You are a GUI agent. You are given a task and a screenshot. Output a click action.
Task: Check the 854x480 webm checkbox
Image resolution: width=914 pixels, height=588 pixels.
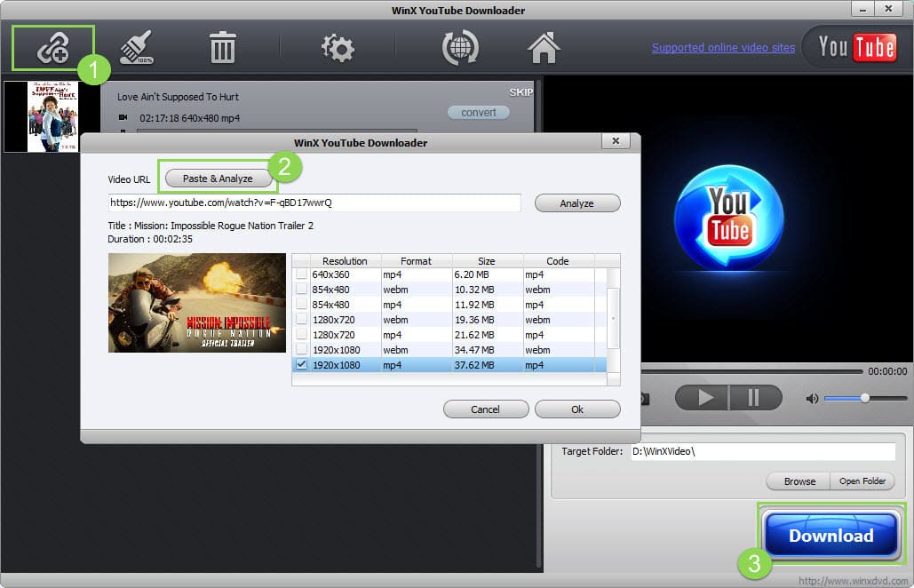[x=301, y=289]
